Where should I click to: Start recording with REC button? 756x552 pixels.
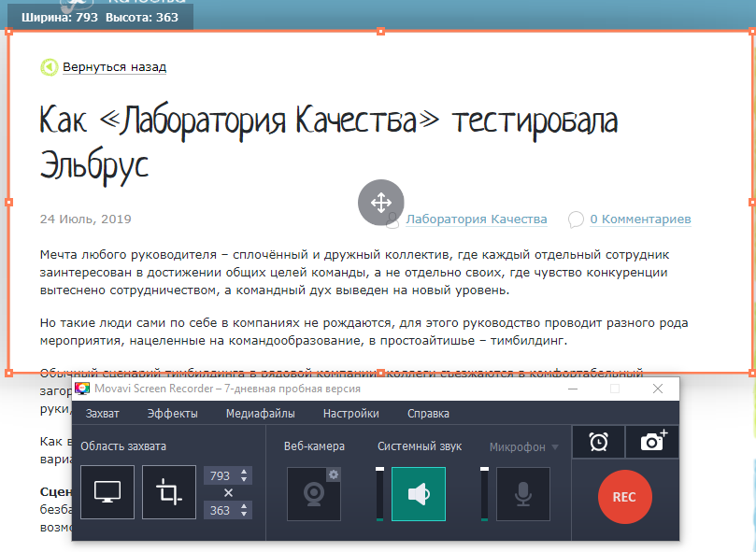click(625, 497)
